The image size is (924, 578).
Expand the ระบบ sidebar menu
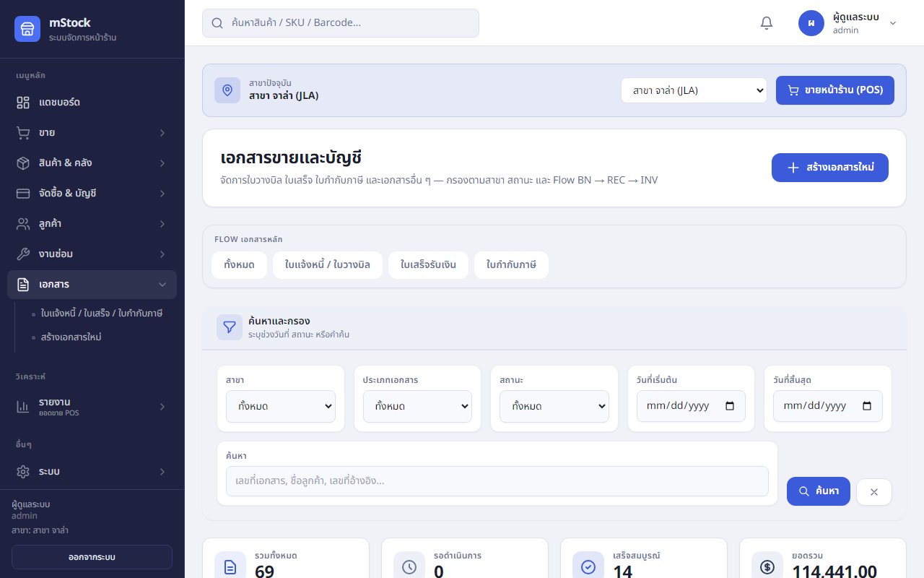pyautogui.click(x=92, y=472)
